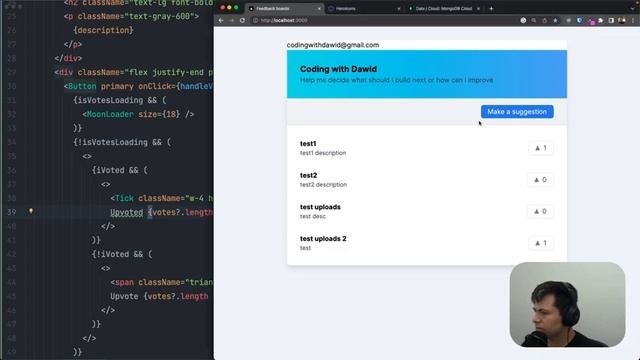Click the Coding with Dawid heading
This screenshot has height=360, width=640.
(338, 69)
